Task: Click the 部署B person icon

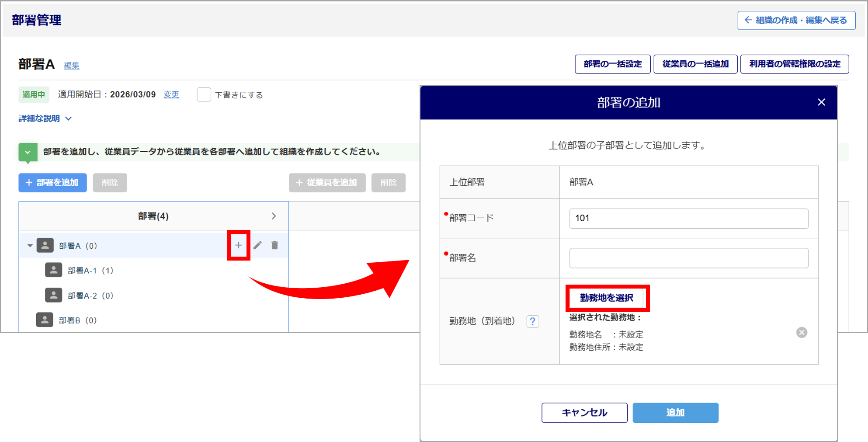Action: pyautogui.click(x=45, y=320)
